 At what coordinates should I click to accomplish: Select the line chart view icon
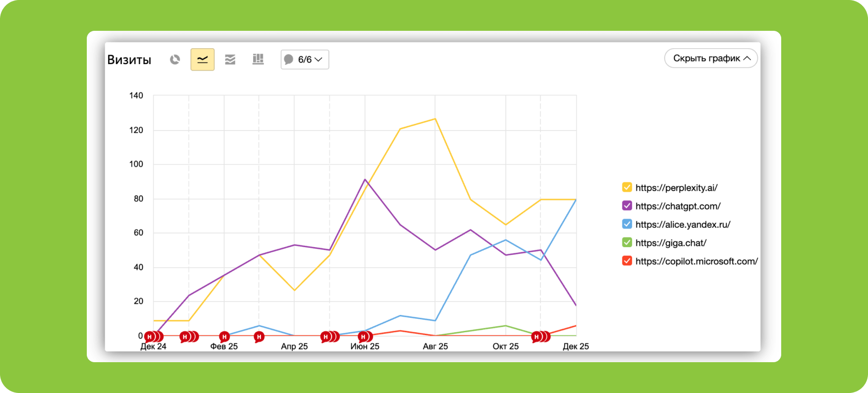[203, 59]
